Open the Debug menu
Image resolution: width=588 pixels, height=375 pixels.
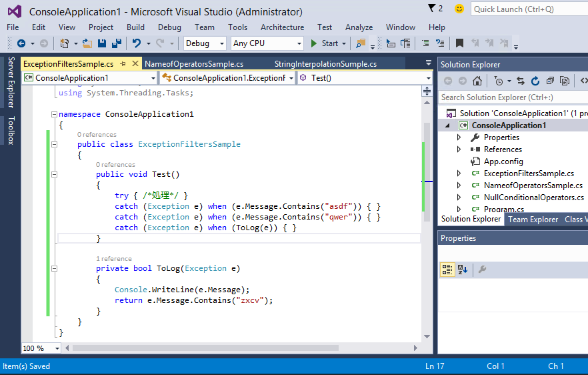coord(169,27)
